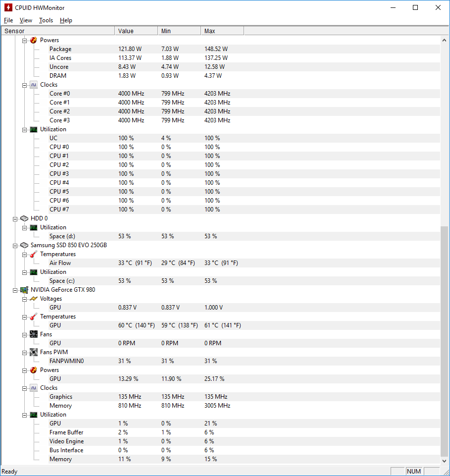Click the vertical scrollbar thumb
This screenshot has width=450, height=476.
[x=444, y=341]
